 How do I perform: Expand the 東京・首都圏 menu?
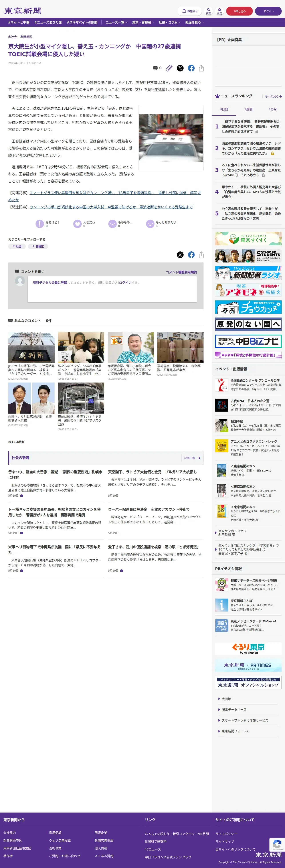point(143,22)
